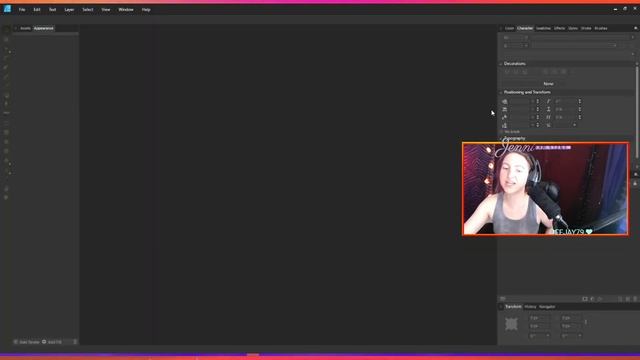
Task: Switch to the Brushes tab
Action: tap(601, 28)
